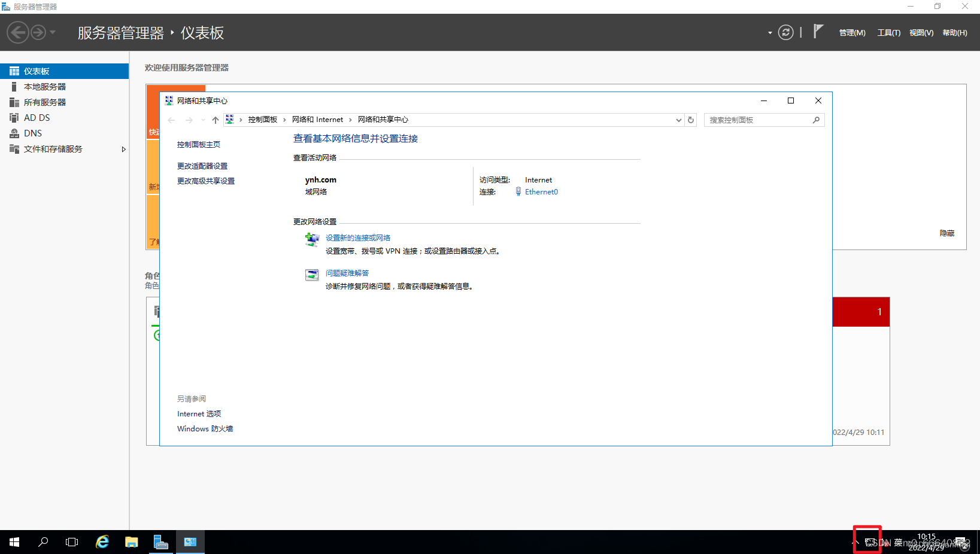Select 所有服务器 in the sidebar

64,102
